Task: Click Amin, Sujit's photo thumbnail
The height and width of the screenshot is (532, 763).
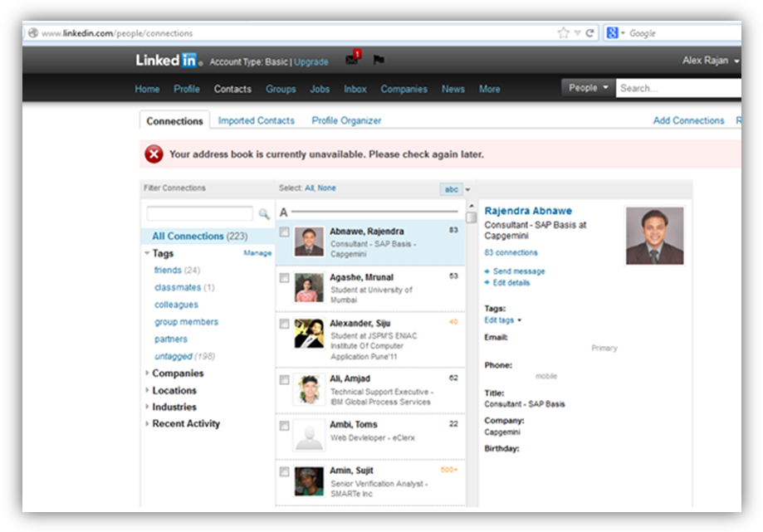Action: click(309, 481)
